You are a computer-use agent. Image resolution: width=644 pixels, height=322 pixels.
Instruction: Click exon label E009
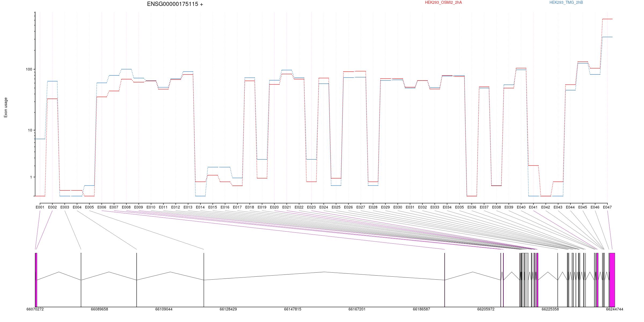139,207
